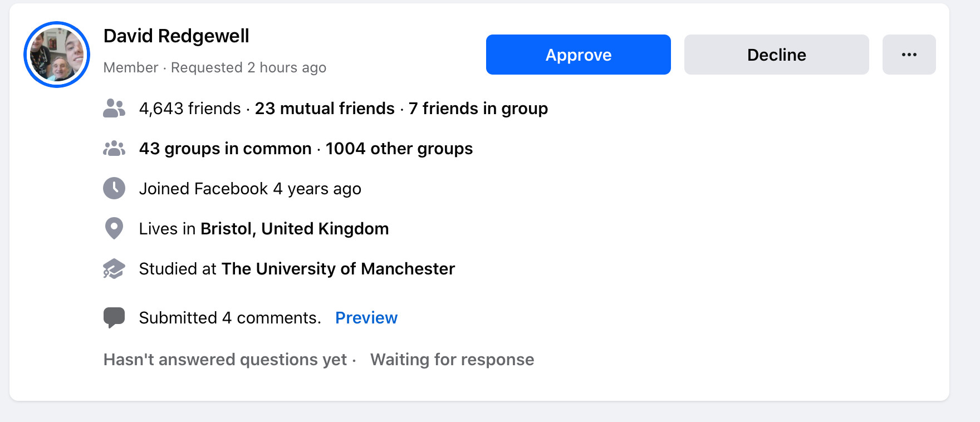Click the groups in common icon
The height and width of the screenshot is (422, 980).
coord(114,149)
